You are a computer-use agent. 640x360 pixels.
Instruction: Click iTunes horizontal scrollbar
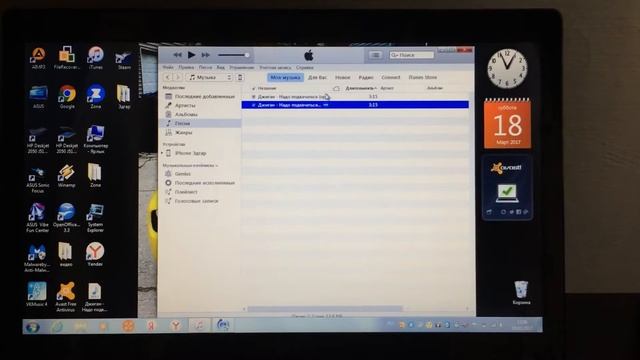tap(325, 309)
